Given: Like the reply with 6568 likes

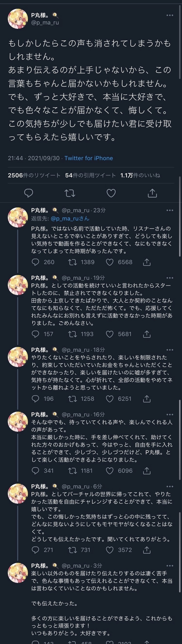Looking at the screenshot, I should [x=110, y=262].
